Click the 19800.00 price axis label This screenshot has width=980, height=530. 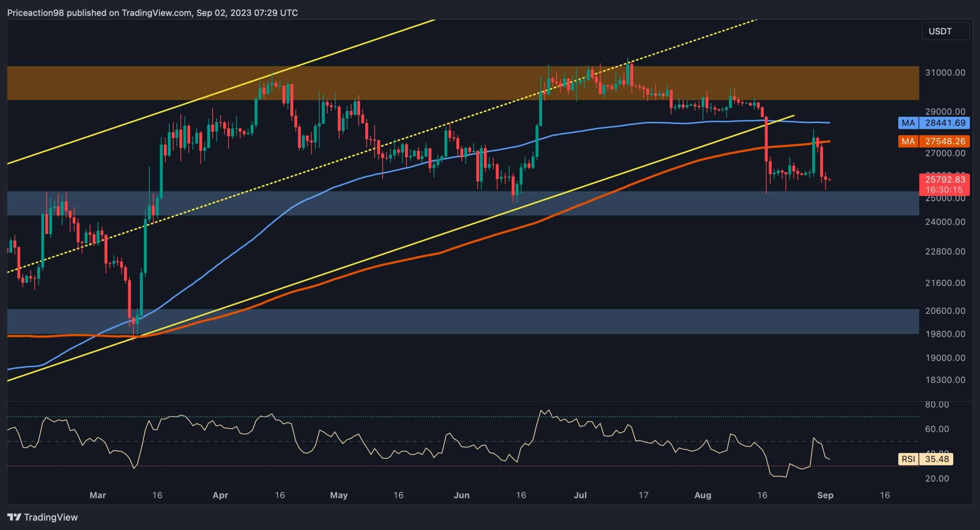(945, 334)
